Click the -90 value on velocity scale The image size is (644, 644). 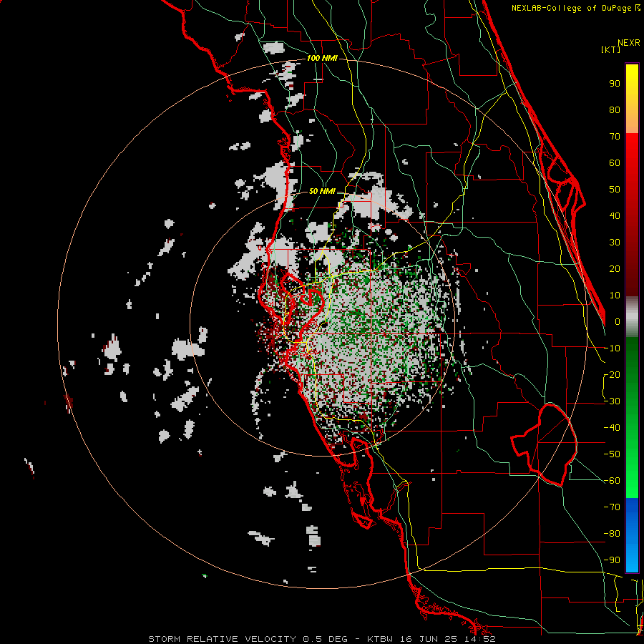[x=612, y=560]
